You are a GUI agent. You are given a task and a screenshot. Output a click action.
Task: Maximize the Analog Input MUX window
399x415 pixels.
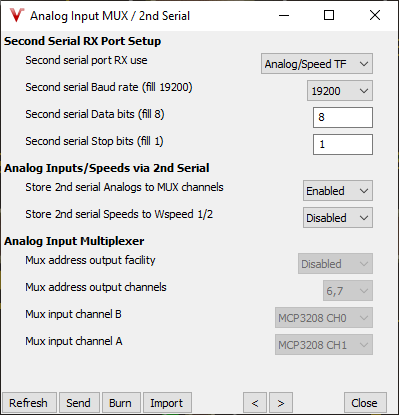coord(329,15)
